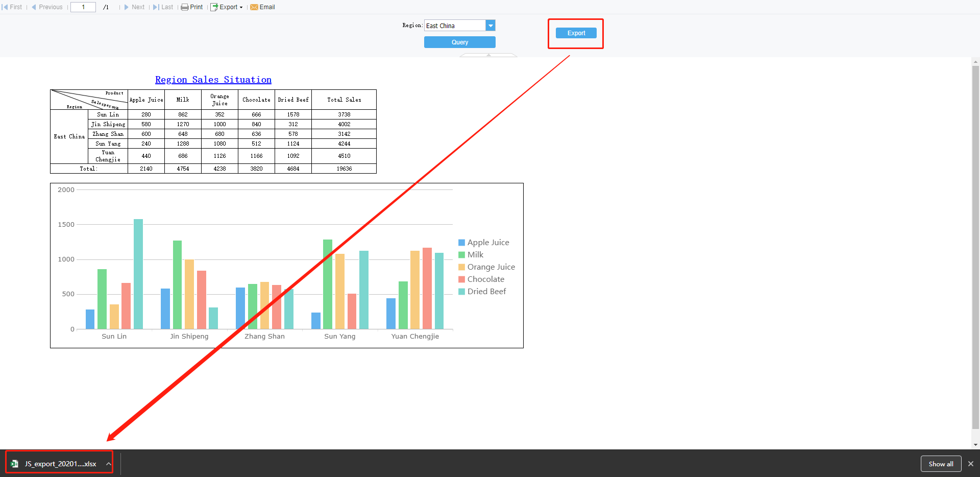Open the JS_export xlsx downloaded file

click(60, 464)
